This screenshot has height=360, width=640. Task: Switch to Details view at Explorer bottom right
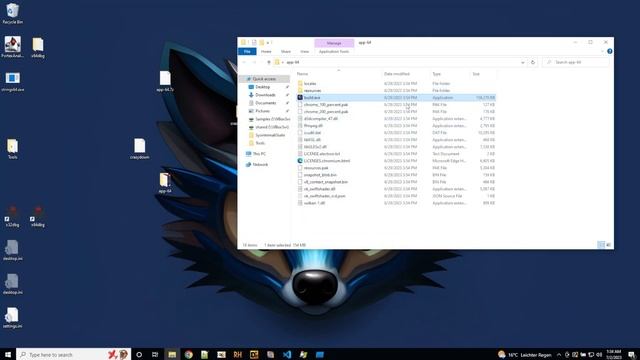[601, 244]
